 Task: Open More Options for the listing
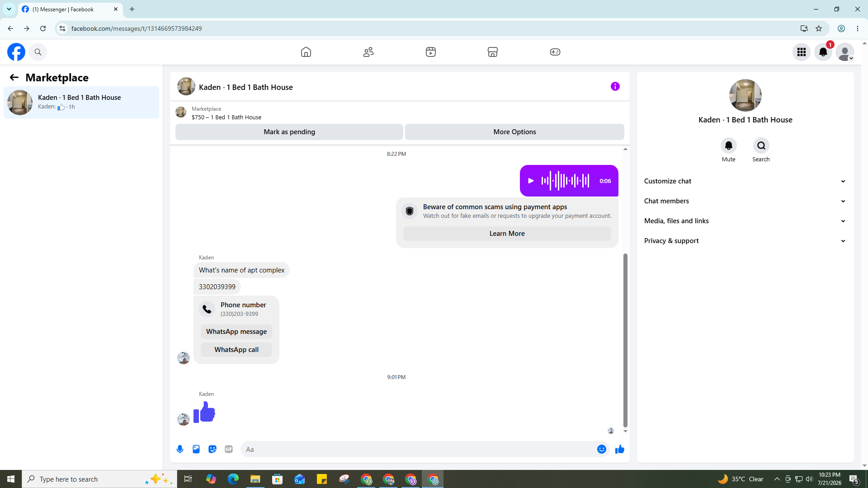click(x=514, y=132)
